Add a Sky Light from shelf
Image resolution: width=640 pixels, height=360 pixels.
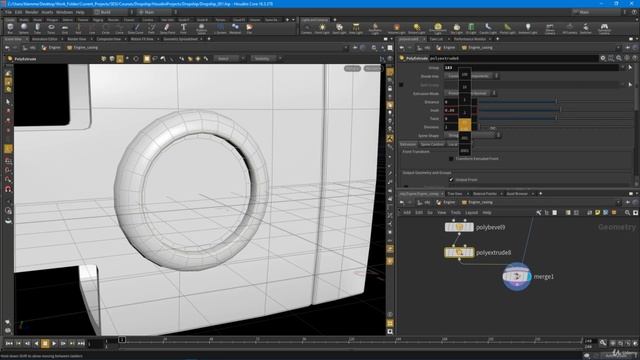[x=457, y=29]
